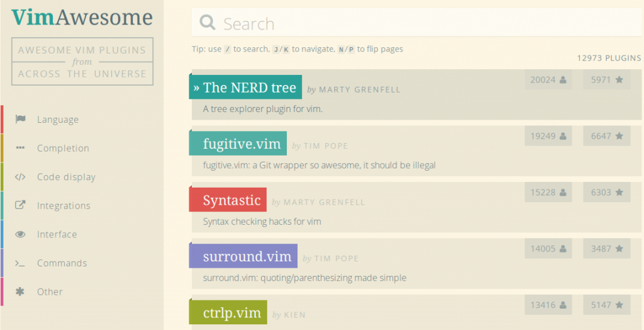Click the 15228 users count
Screen dimensions: 644x330
543,193
